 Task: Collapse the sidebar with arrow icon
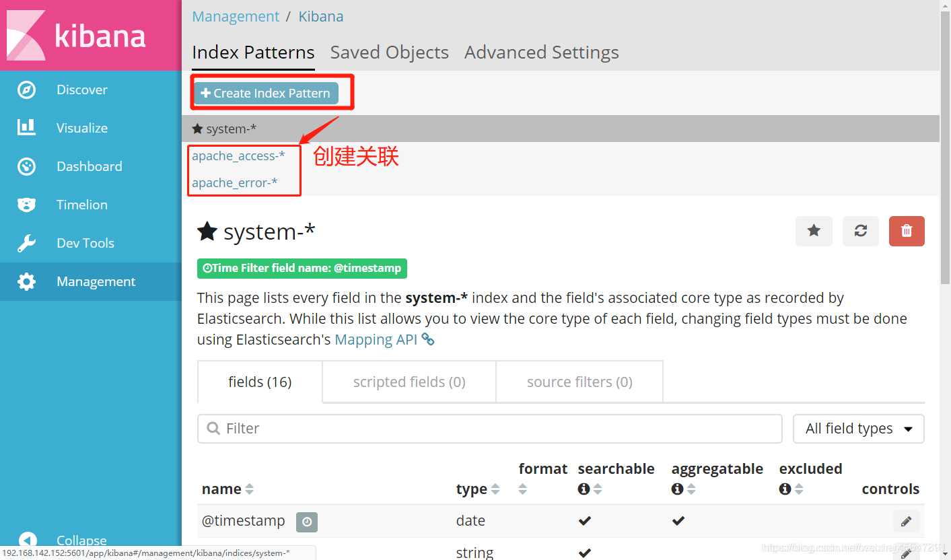click(x=28, y=540)
